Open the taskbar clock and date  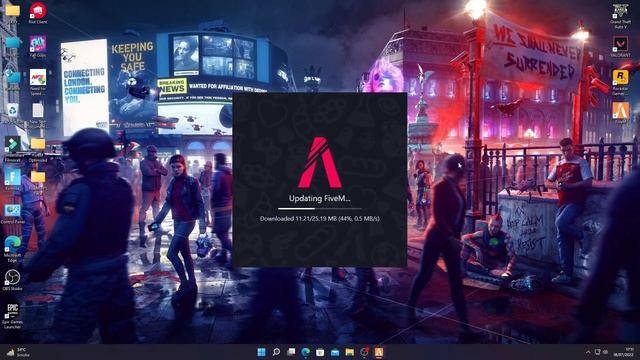(x=623, y=352)
